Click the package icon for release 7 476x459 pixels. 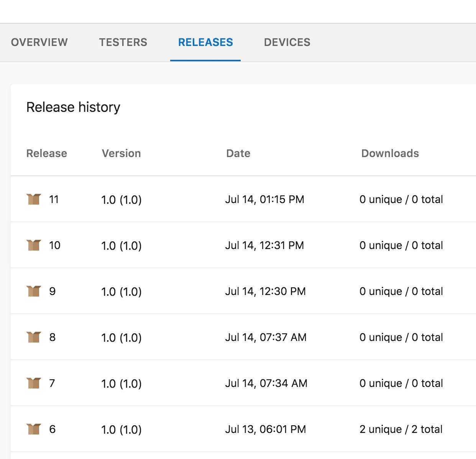click(x=34, y=383)
